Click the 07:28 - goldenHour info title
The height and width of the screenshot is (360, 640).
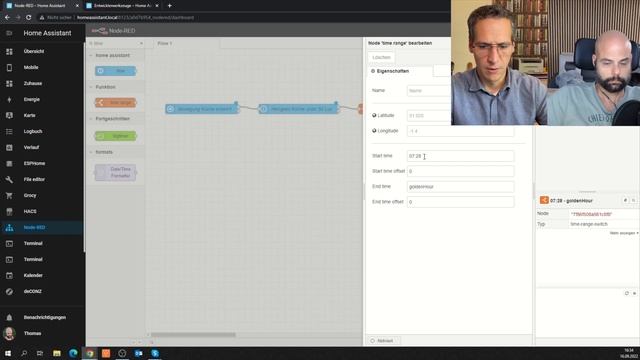[x=571, y=200]
